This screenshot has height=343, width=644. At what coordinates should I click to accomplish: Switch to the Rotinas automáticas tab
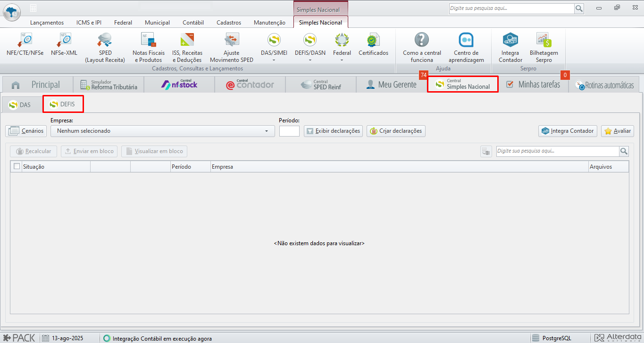coord(604,85)
